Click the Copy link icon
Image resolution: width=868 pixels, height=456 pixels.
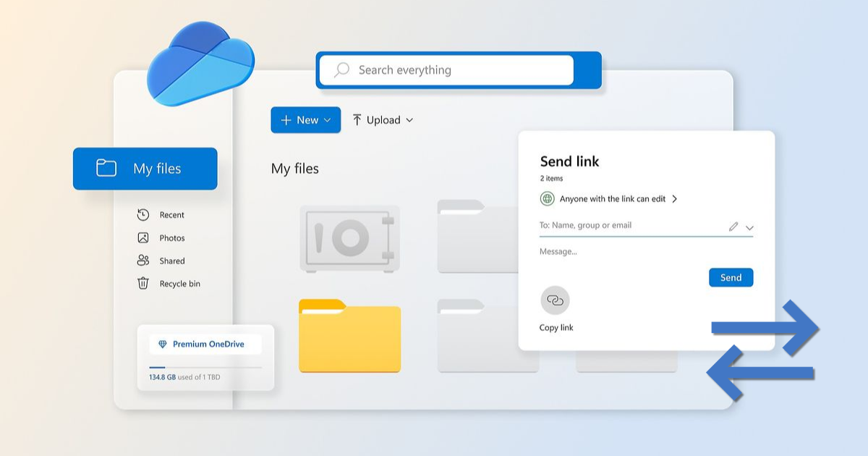(555, 299)
